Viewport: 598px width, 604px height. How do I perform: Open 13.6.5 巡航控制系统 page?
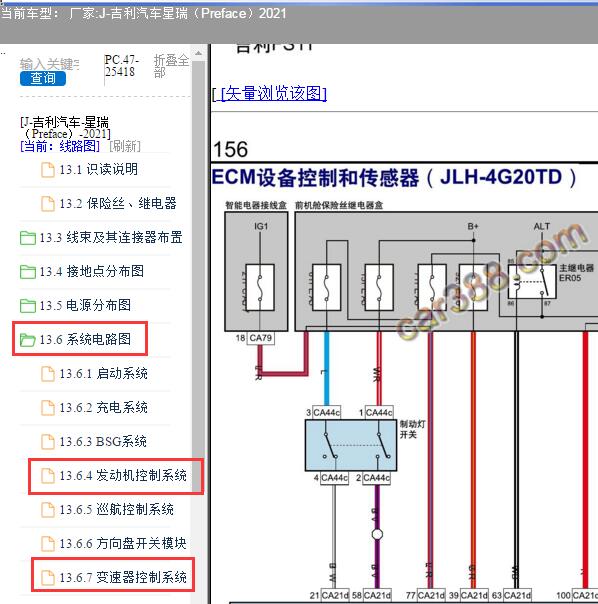[116, 510]
